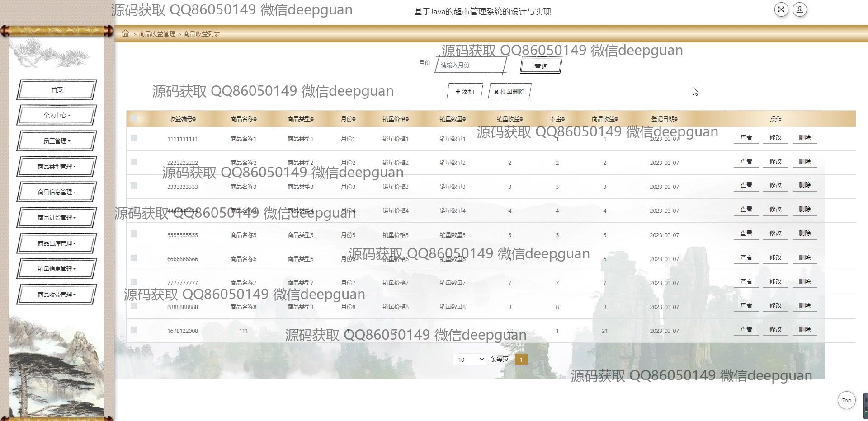Toggle the select-all checkbox in table header
Viewport: 868px width, 421px height.
point(133,118)
